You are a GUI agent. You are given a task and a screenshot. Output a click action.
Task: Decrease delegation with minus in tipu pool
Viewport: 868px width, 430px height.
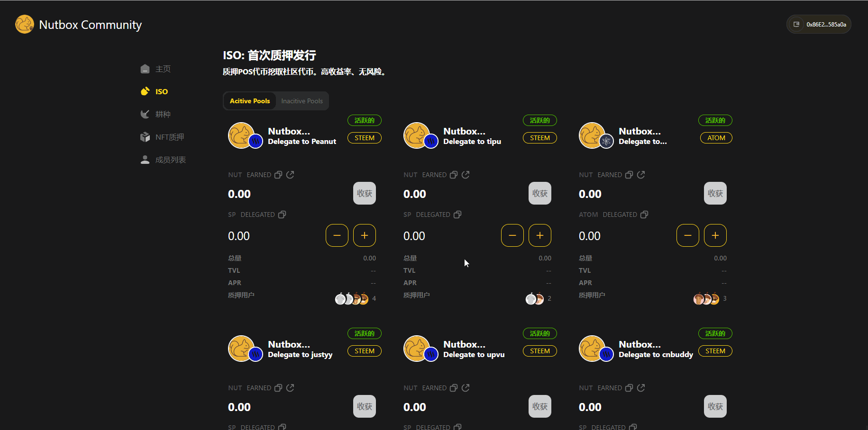click(x=512, y=235)
